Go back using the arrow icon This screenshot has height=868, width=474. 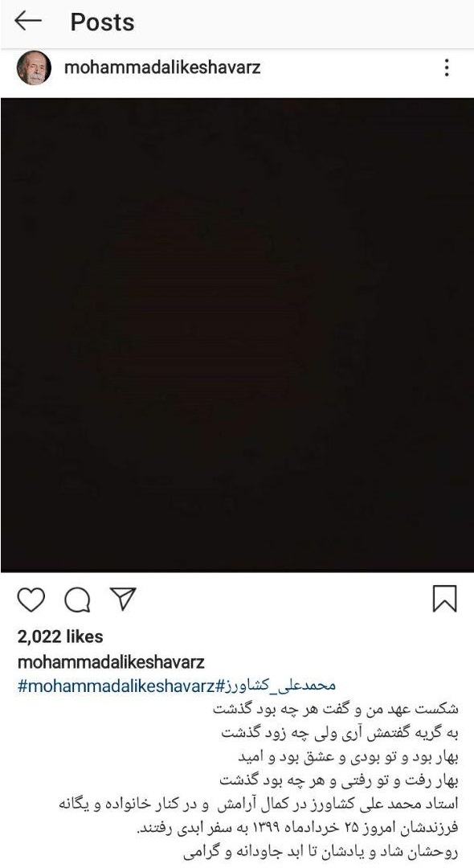pos(27,21)
